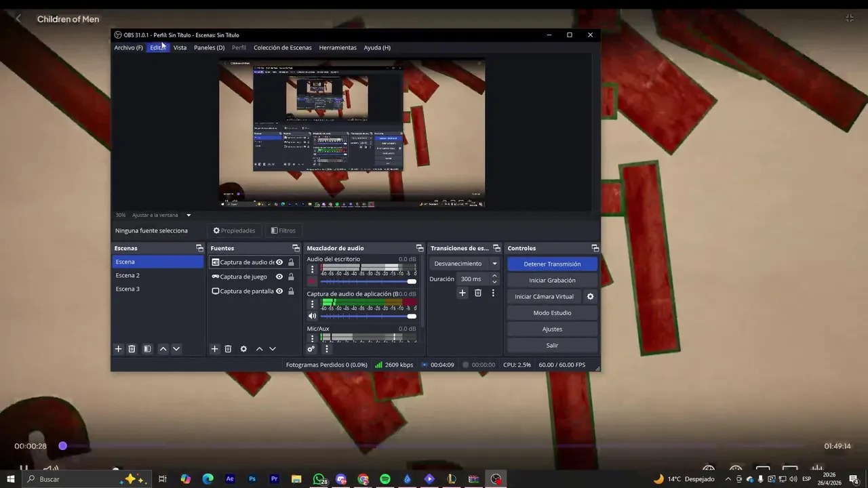Open Vista menu
The width and height of the screenshot is (868, 488).
[x=180, y=47]
